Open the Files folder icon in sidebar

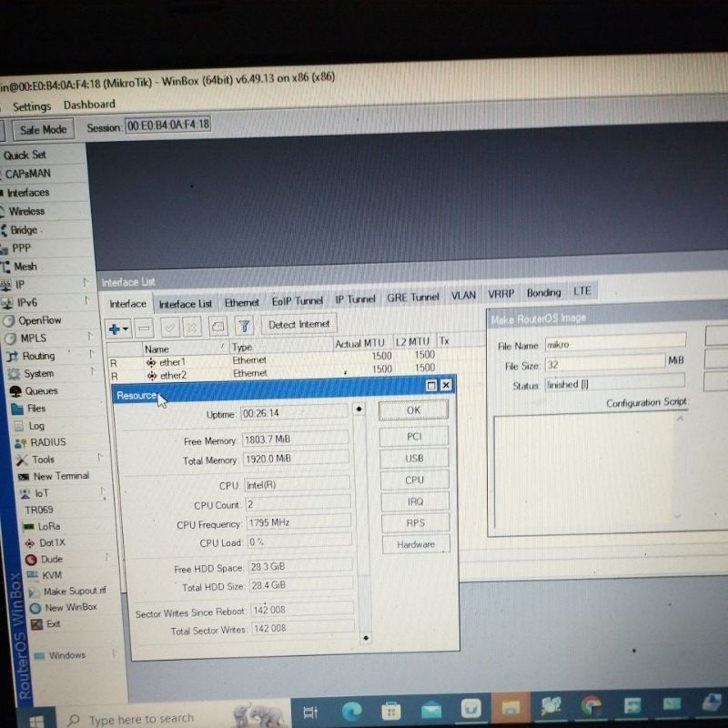[17, 409]
